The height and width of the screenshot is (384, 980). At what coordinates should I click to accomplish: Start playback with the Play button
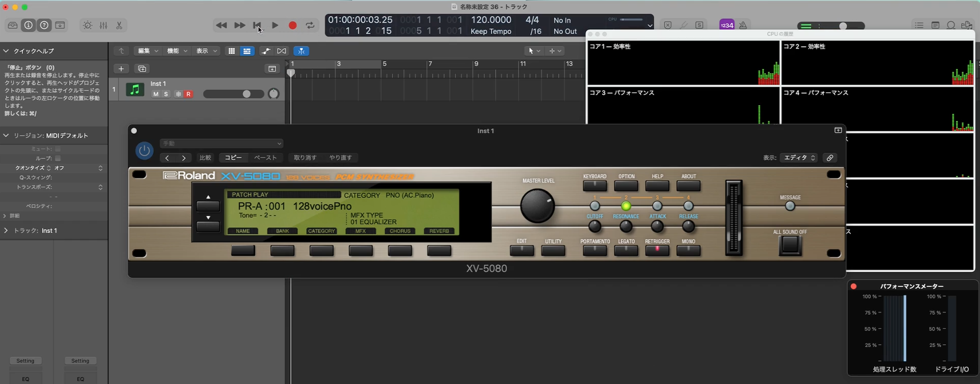(x=275, y=25)
